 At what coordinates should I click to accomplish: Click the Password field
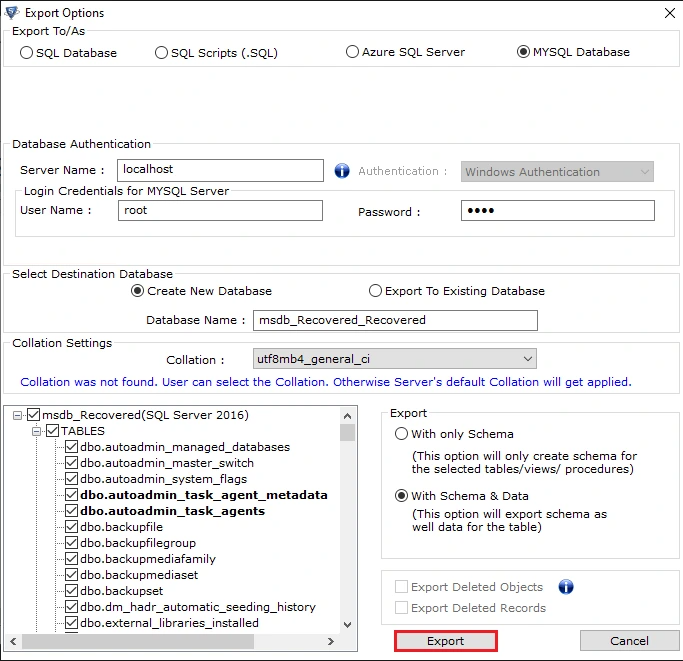[558, 210]
